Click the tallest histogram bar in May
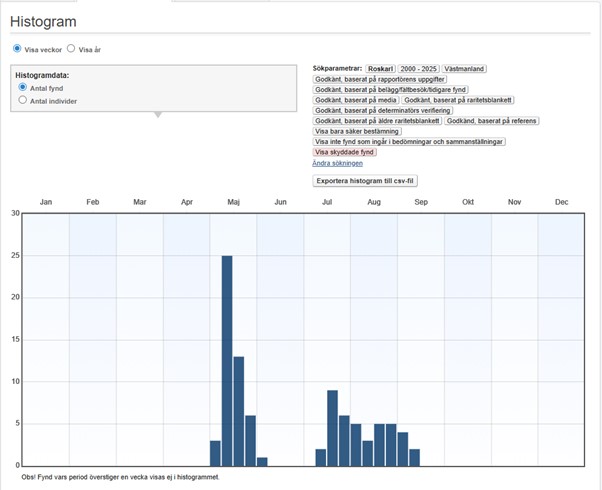The height and width of the screenshot is (490, 602). coord(227,360)
